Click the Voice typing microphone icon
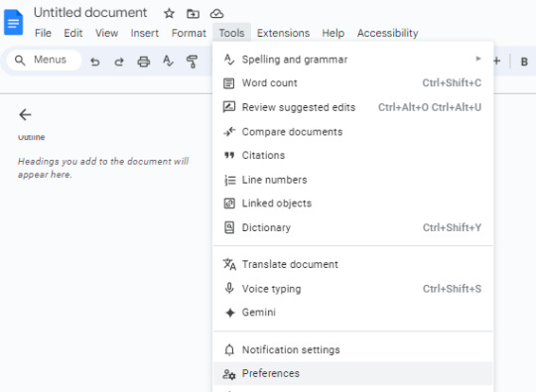The height and width of the screenshot is (392, 536). coord(229,289)
